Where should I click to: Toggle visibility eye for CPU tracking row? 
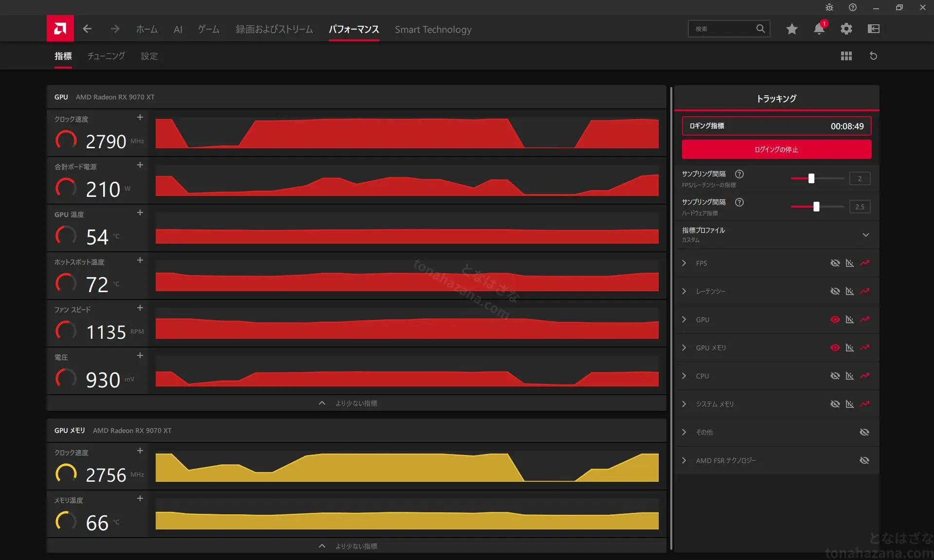pos(835,376)
